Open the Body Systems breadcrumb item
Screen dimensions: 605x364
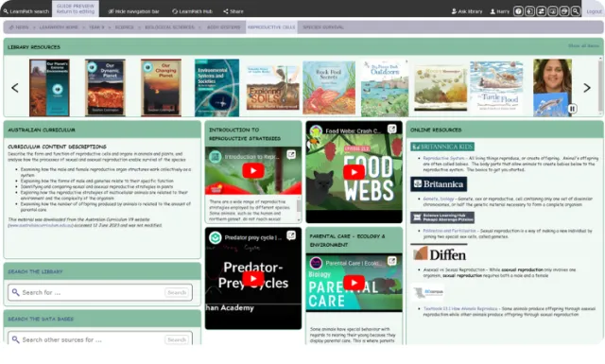pos(223,27)
